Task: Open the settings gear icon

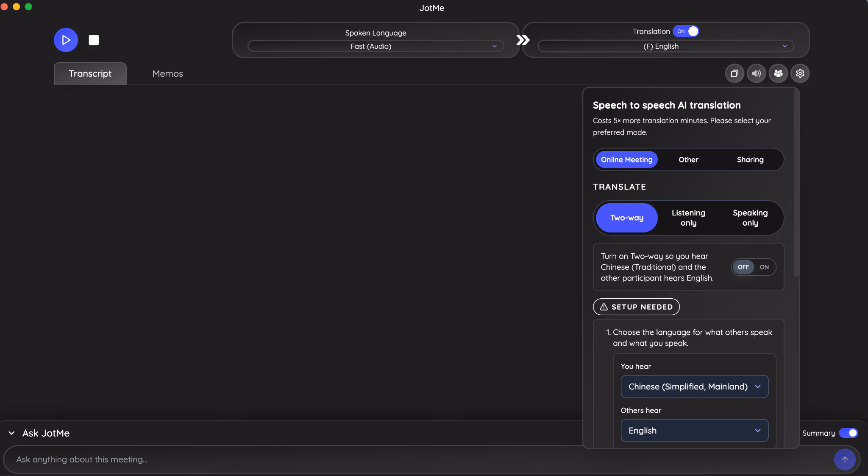Action: [x=800, y=73]
